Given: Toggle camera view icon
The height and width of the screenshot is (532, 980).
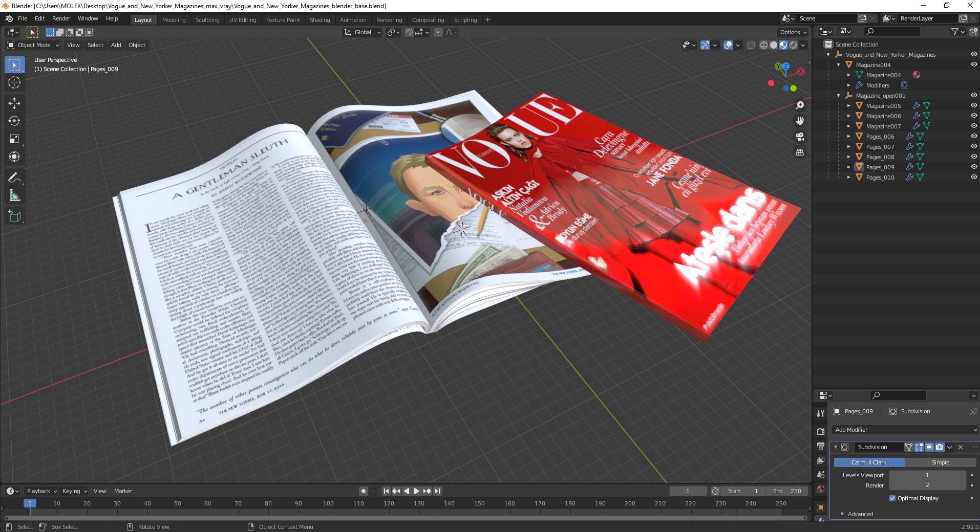Looking at the screenshot, I should pos(800,137).
